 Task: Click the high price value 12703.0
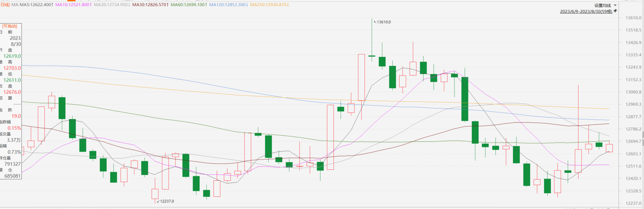pos(12,68)
